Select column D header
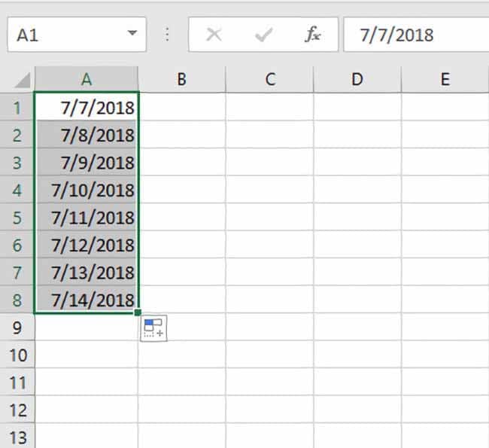 click(357, 79)
